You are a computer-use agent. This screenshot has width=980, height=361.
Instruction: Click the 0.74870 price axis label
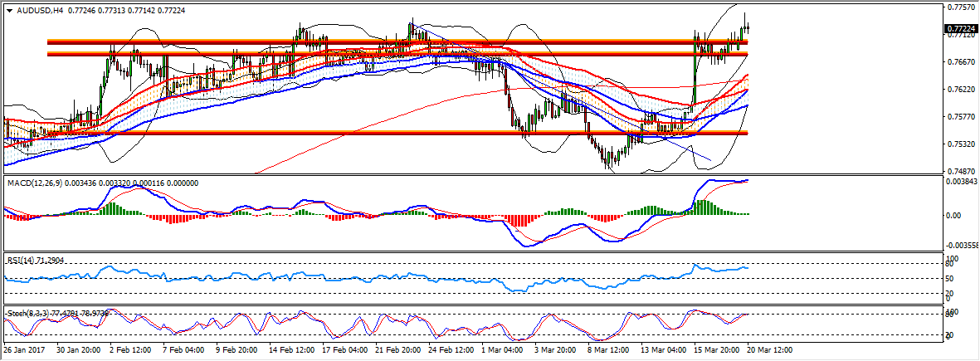tap(960, 172)
